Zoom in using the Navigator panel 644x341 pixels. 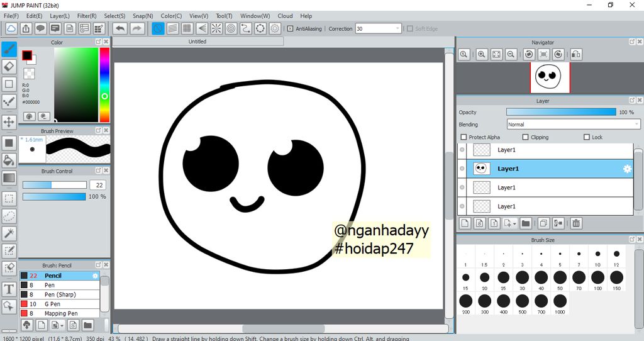(x=482, y=55)
